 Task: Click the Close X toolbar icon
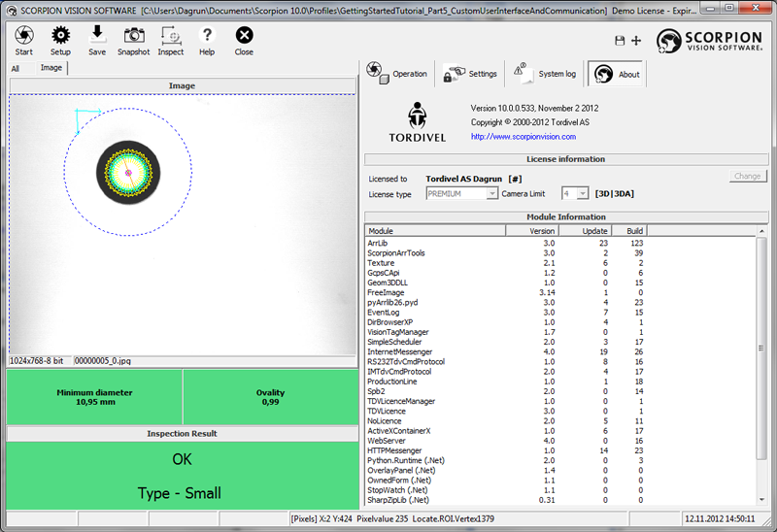[x=244, y=40]
